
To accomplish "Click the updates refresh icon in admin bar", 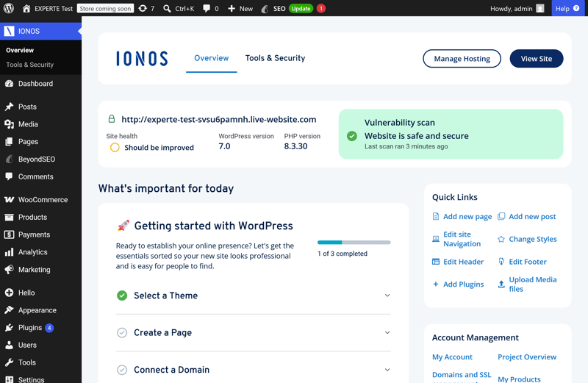I will [x=143, y=8].
